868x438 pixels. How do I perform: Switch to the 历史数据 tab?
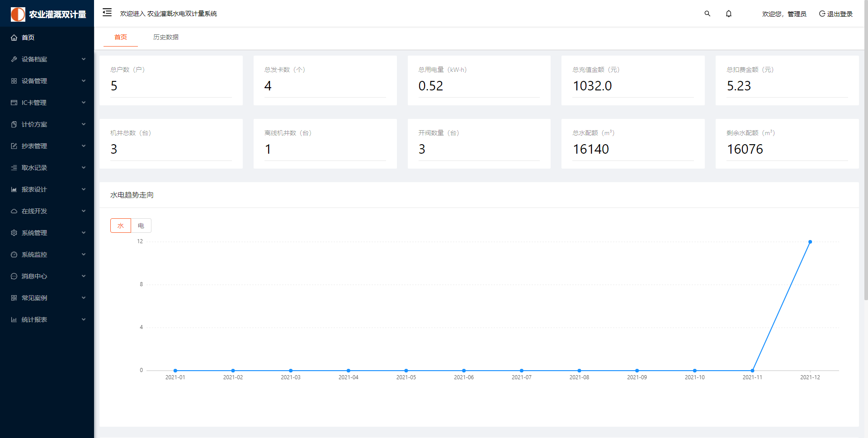coord(166,37)
